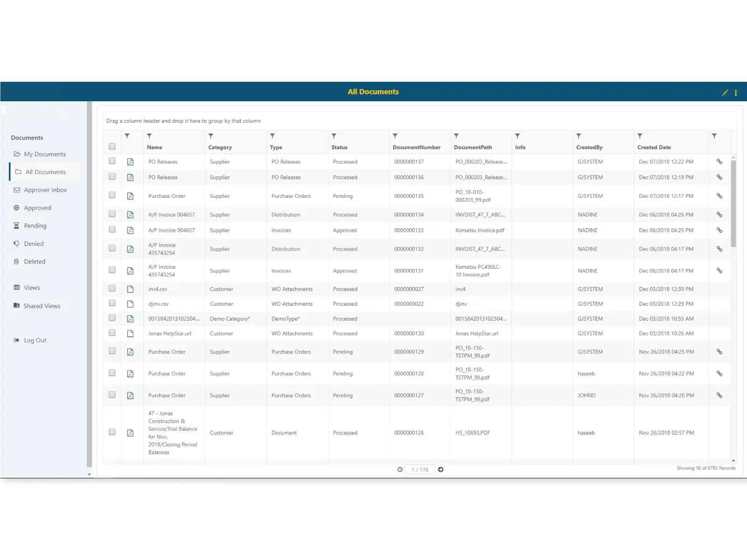Click the Log Out icon in sidebar

(x=17, y=340)
